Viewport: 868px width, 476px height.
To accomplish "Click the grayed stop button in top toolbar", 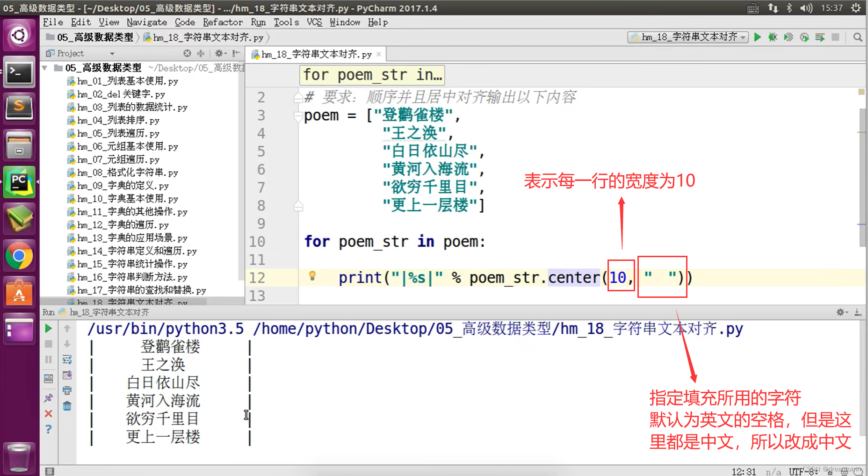I will [835, 37].
